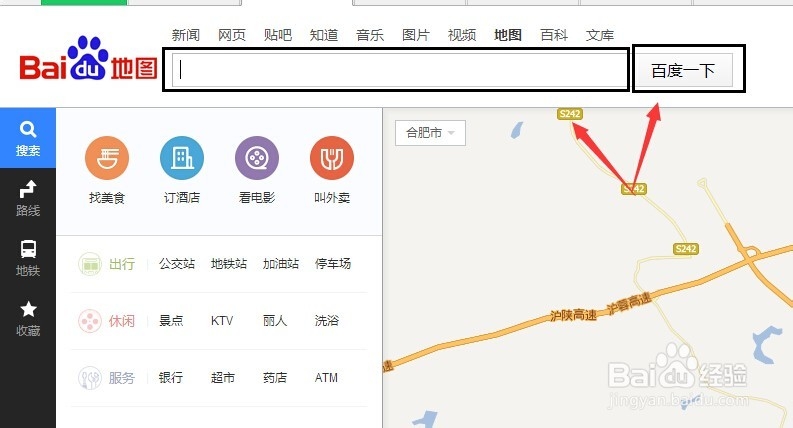Open the 路线 route sidebar icon
This screenshot has height=428, width=793.
[28, 189]
